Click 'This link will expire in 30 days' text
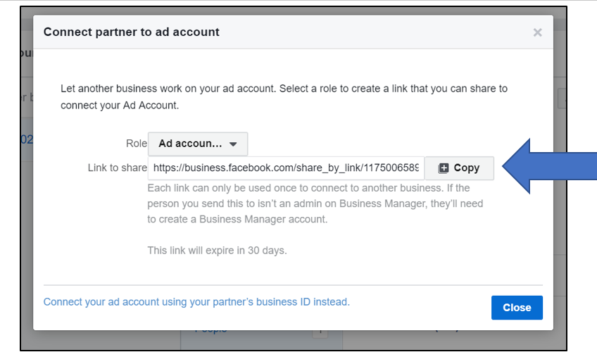Viewport: 597px width, 364px height. (217, 251)
